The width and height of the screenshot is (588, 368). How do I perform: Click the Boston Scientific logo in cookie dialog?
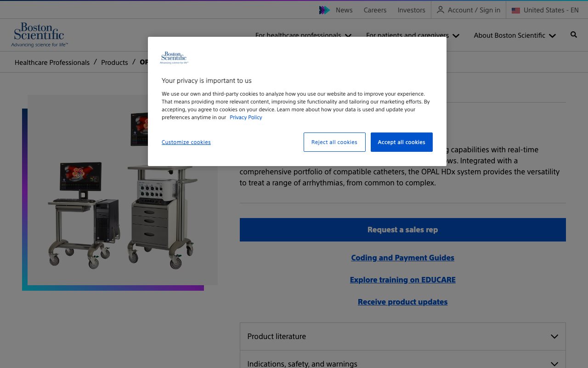(174, 57)
